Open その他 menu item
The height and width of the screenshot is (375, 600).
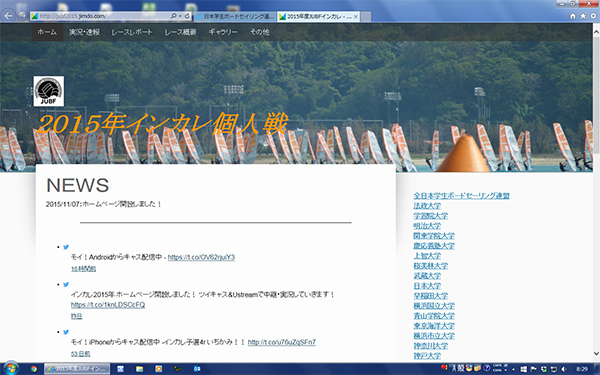pos(260,32)
